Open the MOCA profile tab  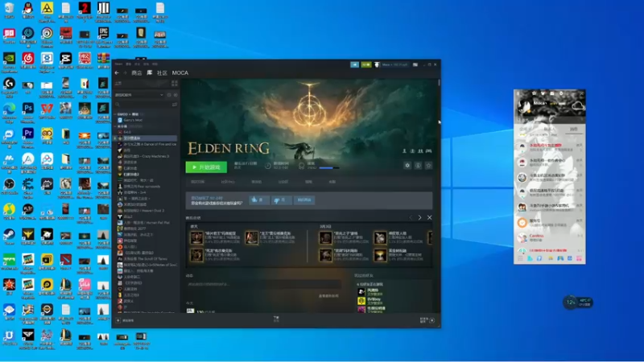tap(180, 72)
